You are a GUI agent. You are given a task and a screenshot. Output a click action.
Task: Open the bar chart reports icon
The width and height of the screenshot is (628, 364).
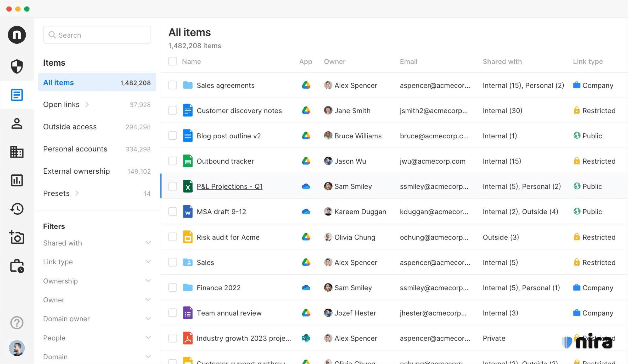(x=17, y=180)
